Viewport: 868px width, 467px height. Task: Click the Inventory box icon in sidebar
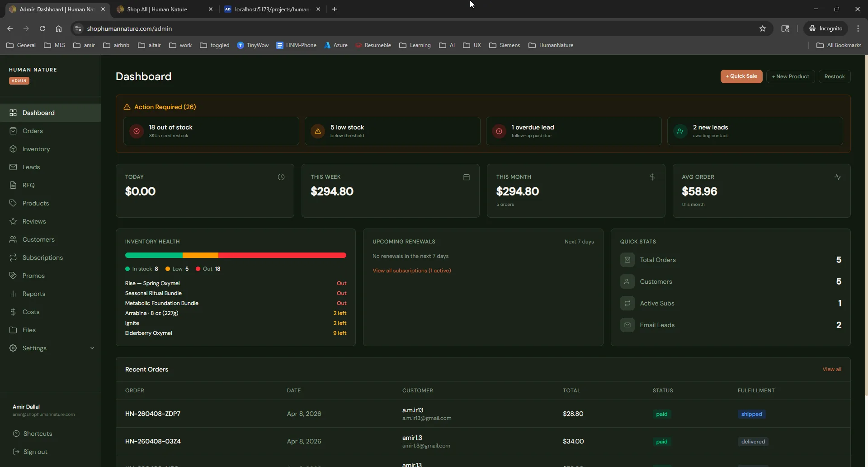click(x=13, y=149)
